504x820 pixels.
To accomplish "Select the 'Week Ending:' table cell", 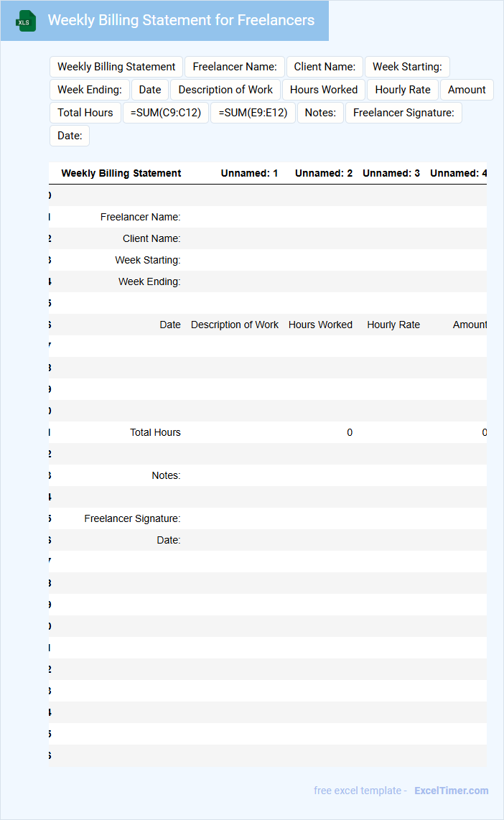I will [149, 281].
